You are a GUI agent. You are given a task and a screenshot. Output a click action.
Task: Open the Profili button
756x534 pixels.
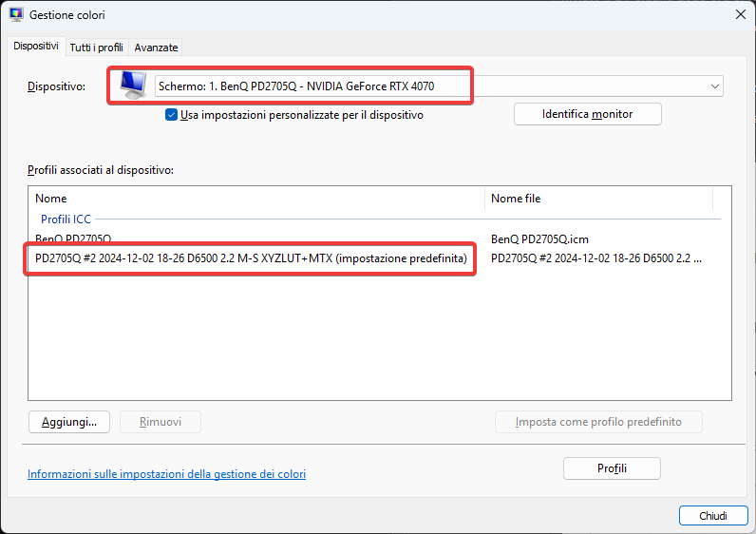(612, 468)
